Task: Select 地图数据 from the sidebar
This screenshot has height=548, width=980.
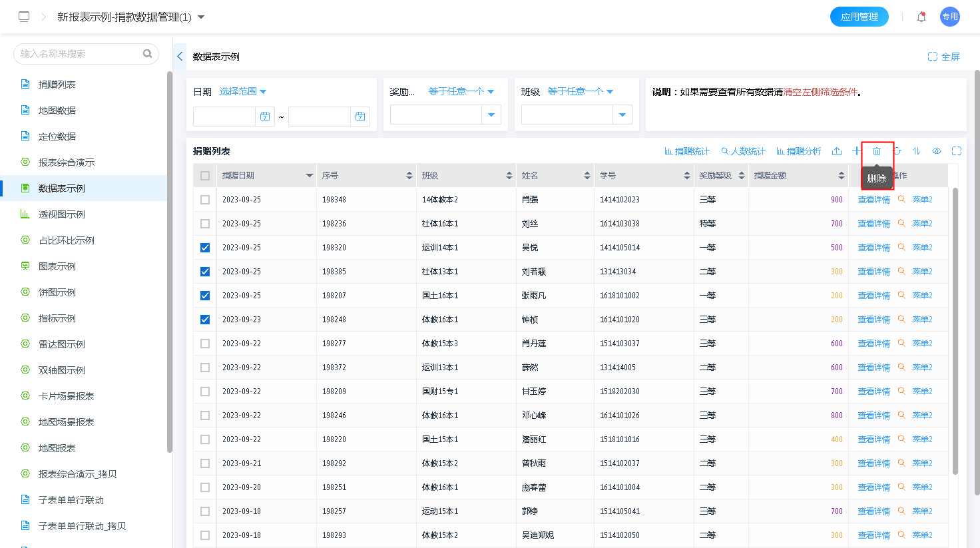Action: [57, 111]
